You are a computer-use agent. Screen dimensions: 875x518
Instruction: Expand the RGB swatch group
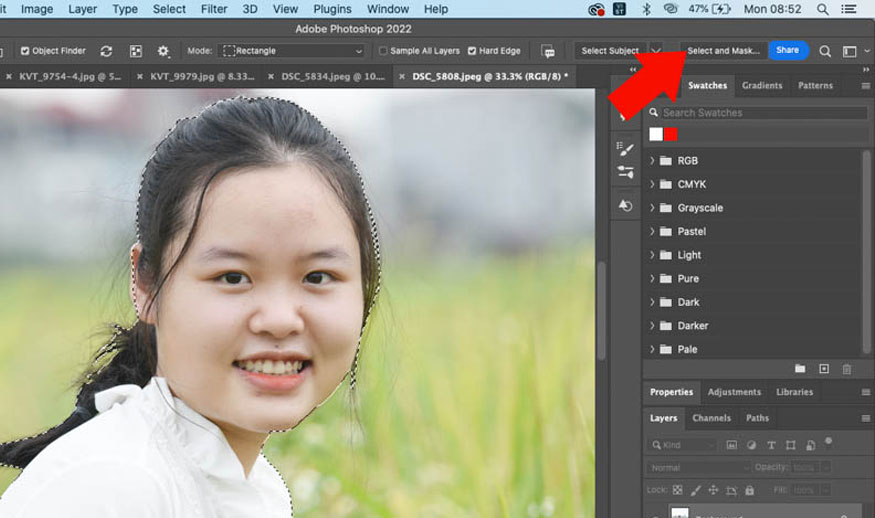point(652,161)
